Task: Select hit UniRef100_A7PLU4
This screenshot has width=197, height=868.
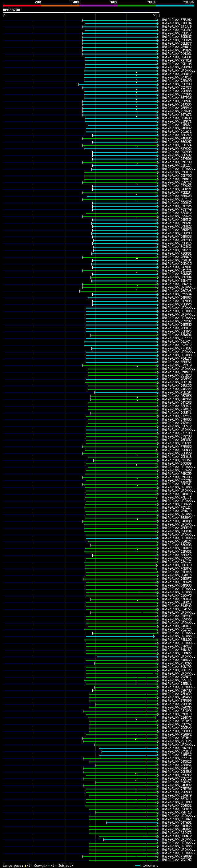Action: 176,23
